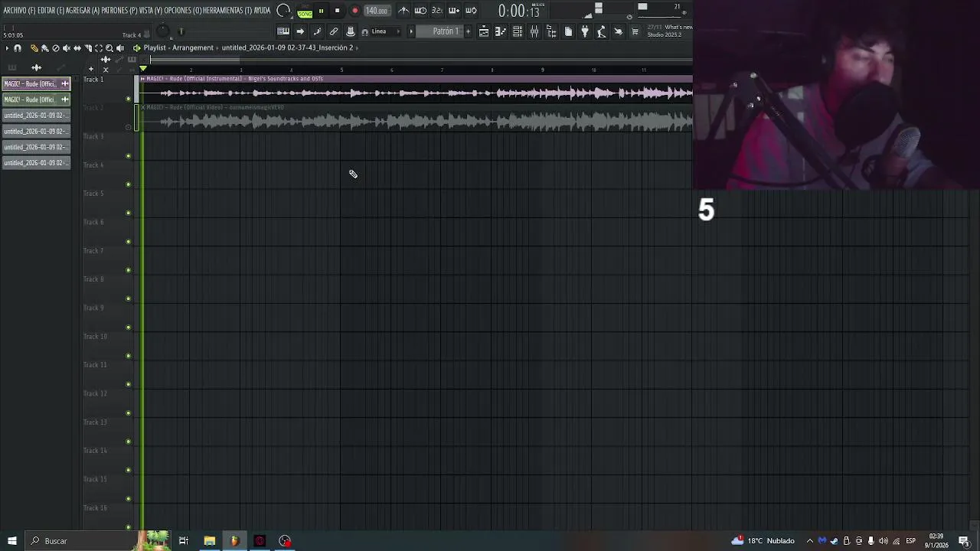The width and height of the screenshot is (980, 551).
Task: Open the AGREGAR menu
Action: click(x=83, y=11)
